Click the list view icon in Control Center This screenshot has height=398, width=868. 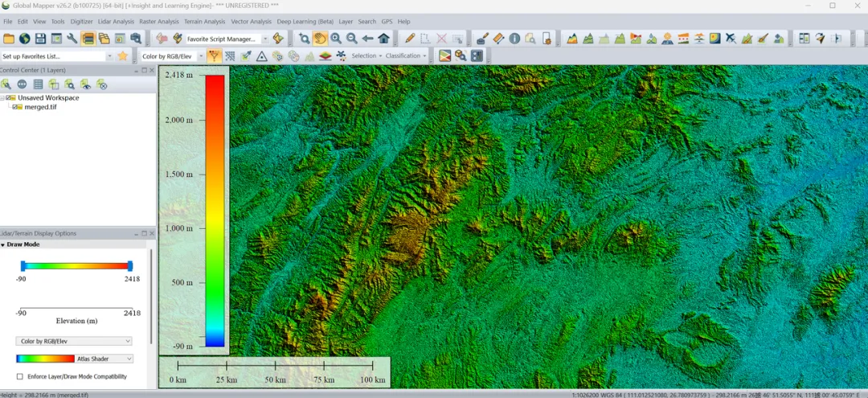coord(38,84)
